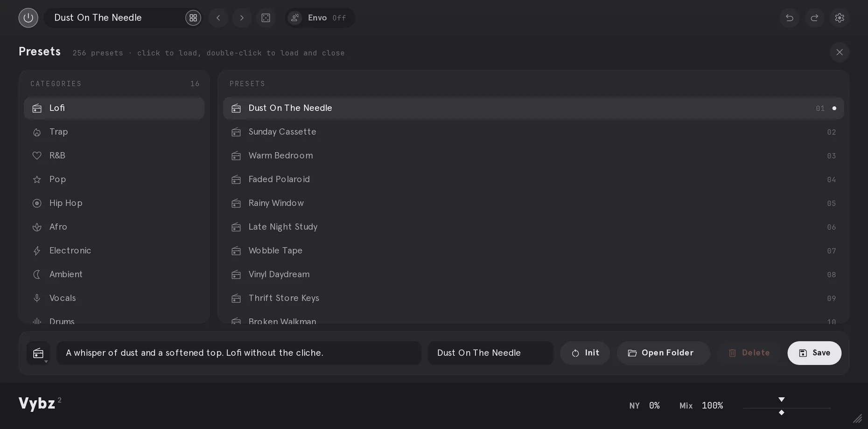
Task: Load the Late Night Study preset
Action: [x=533, y=227]
